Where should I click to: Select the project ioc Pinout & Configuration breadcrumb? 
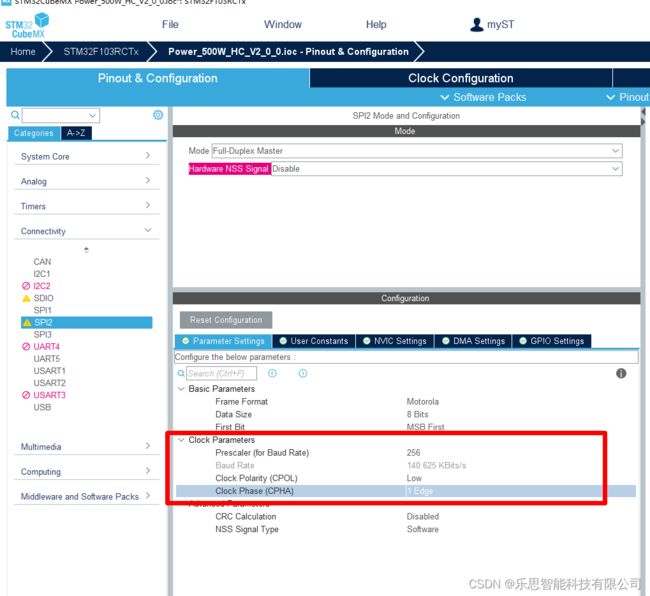pos(288,52)
